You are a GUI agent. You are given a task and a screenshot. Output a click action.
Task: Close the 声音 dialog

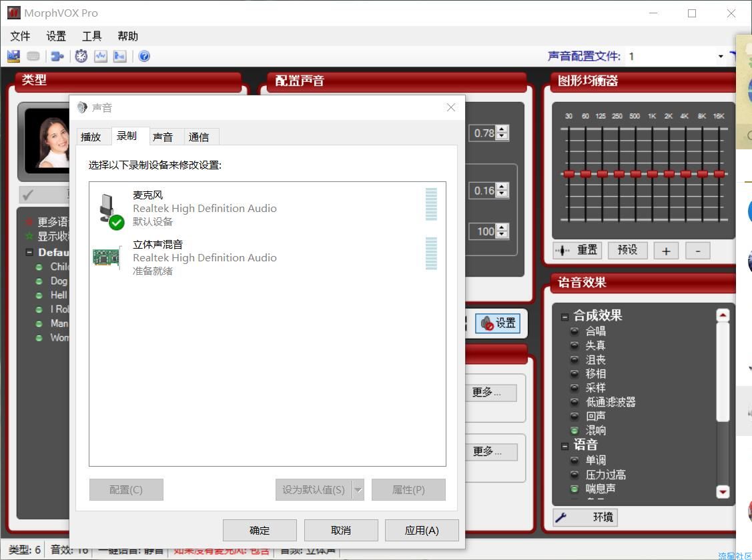[451, 107]
